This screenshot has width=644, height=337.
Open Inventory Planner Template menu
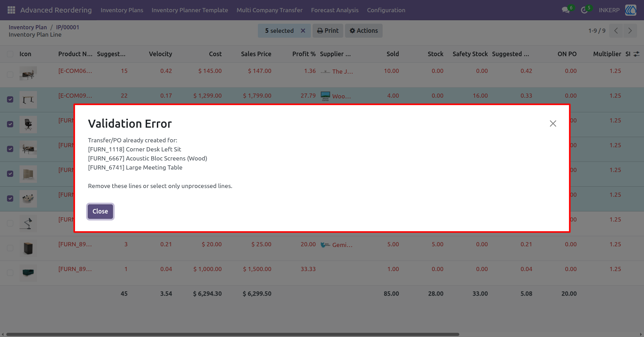point(190,10)
